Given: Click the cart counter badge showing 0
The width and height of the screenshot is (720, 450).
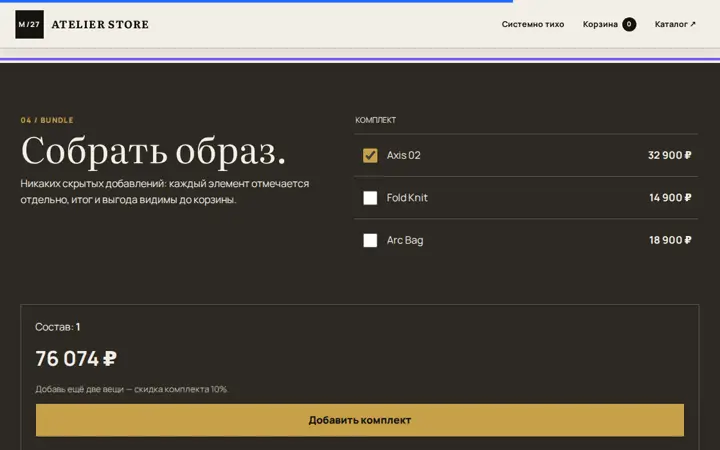Looking at the screenshot, I should pyautogui.click(x=629, y=24).
